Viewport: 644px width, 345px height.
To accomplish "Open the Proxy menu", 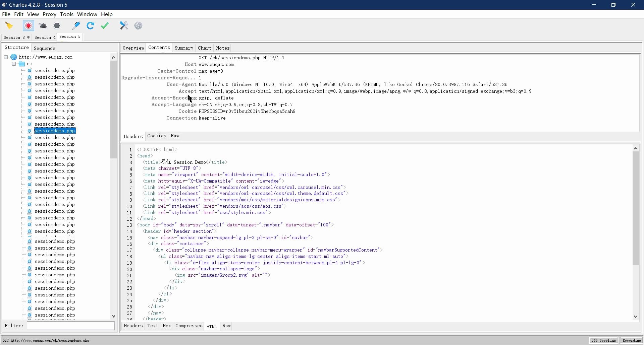I will coord(49,14).
